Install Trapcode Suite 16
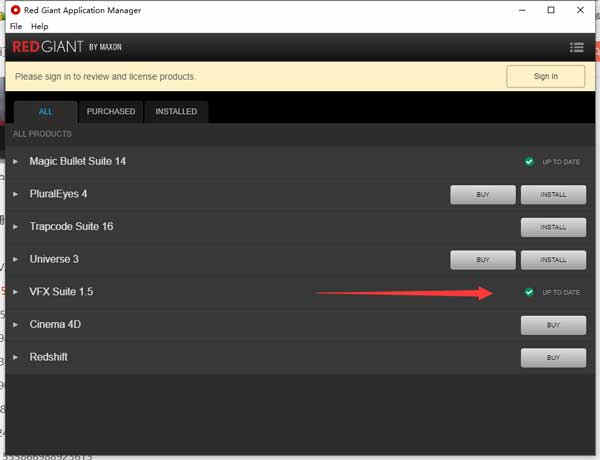Image resolution: width=600 pixels, height=460 pixels. point(553,227)
